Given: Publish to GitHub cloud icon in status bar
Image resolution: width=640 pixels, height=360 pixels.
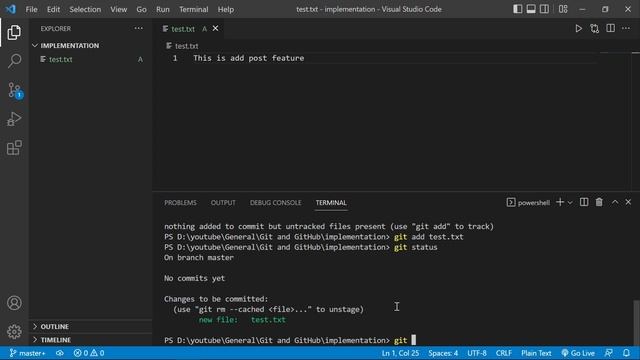Looking at the screenshot, I should (60, 353).
